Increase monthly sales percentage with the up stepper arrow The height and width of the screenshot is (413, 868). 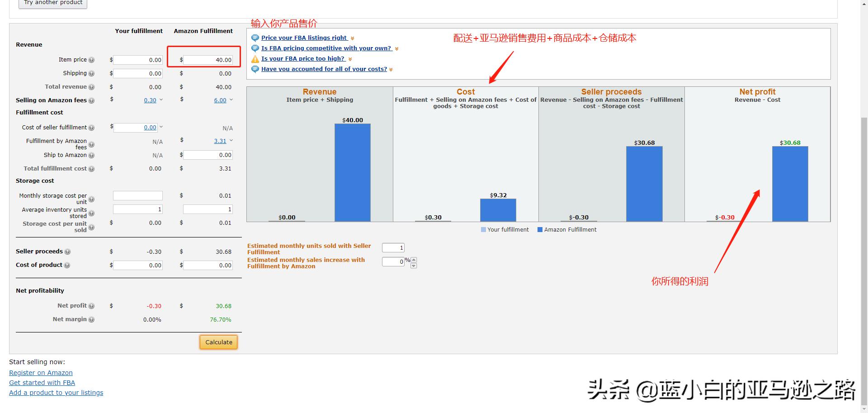413,259
